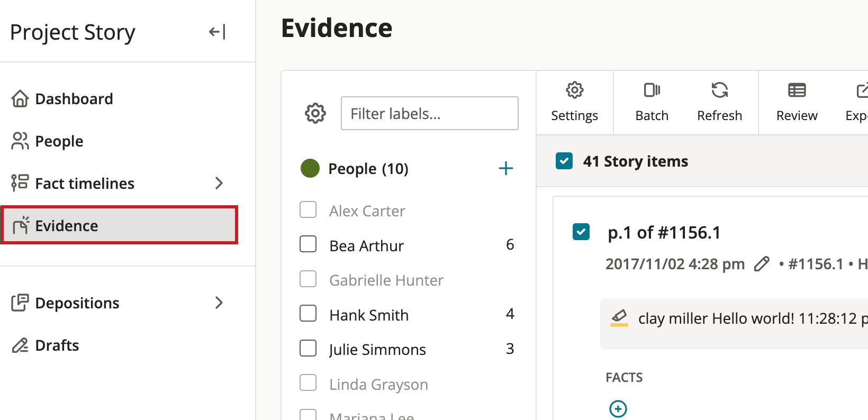Image resolution: width=868 pixels, height=420 pixels.
Task: Click the Fact timelines icon
Action: pos(20,183)
